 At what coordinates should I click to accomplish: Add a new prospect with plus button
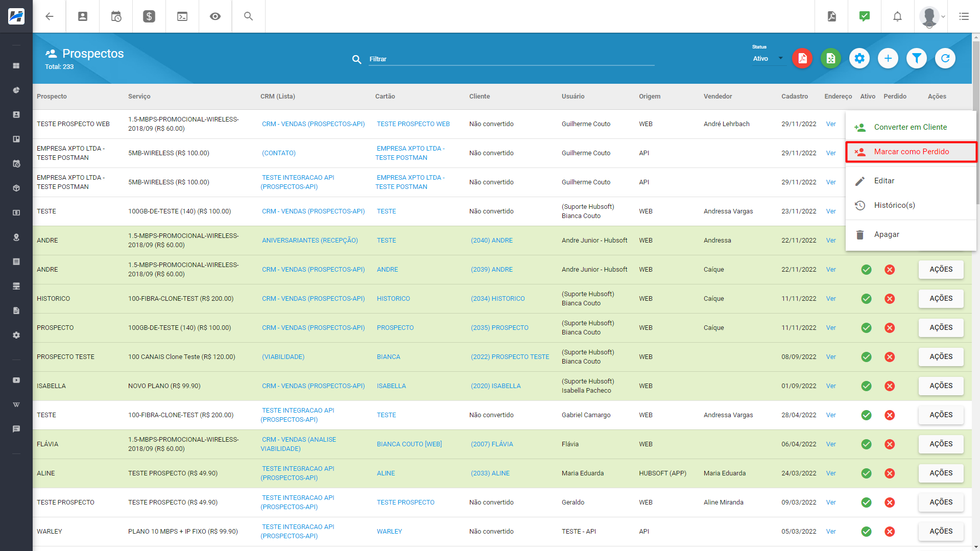(x=888, y=58)
